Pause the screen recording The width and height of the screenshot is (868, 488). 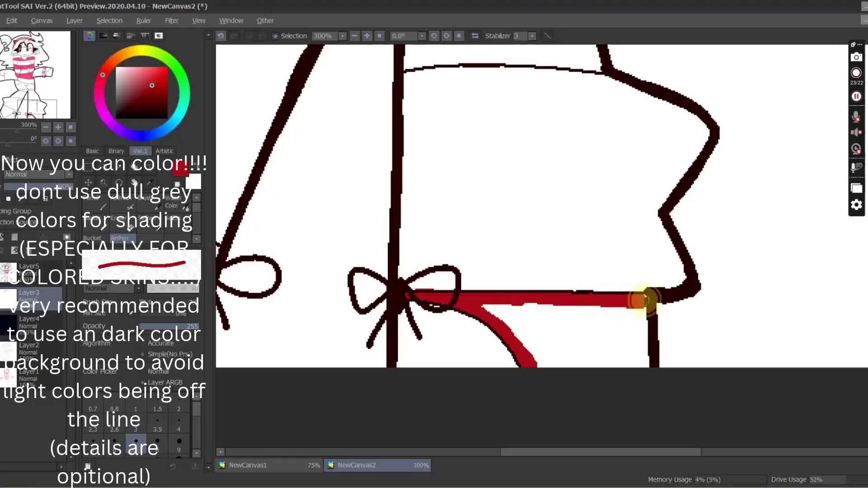click(856, 96)
